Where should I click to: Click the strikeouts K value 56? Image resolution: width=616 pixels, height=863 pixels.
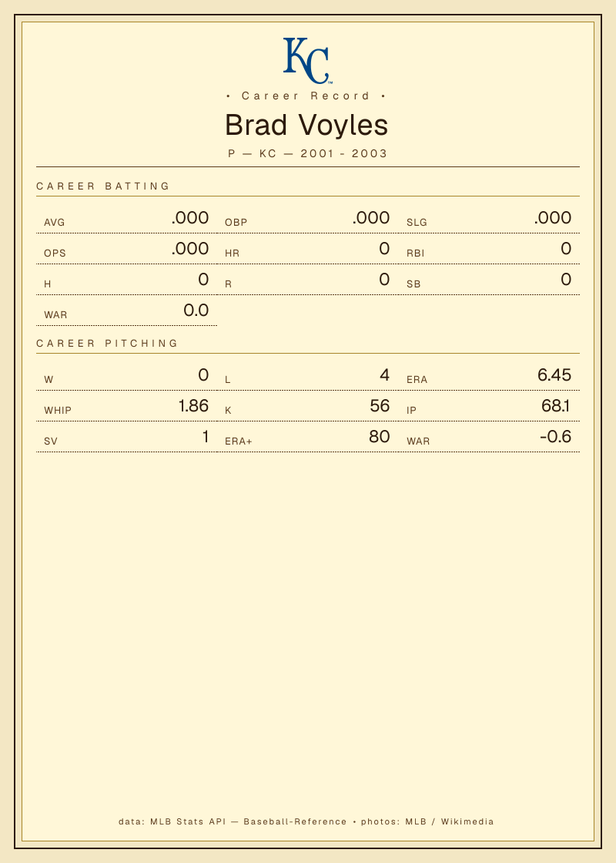pos(380,406)
